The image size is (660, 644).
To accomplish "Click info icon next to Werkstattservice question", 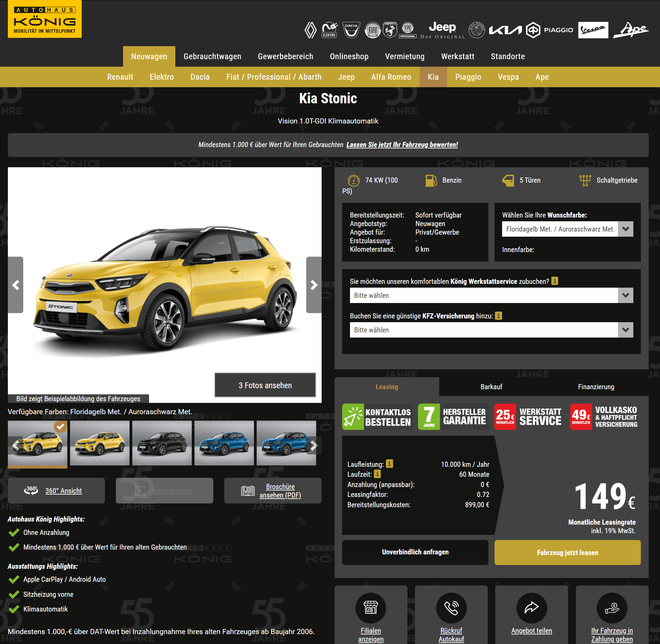I will click(x=555, y=281).
